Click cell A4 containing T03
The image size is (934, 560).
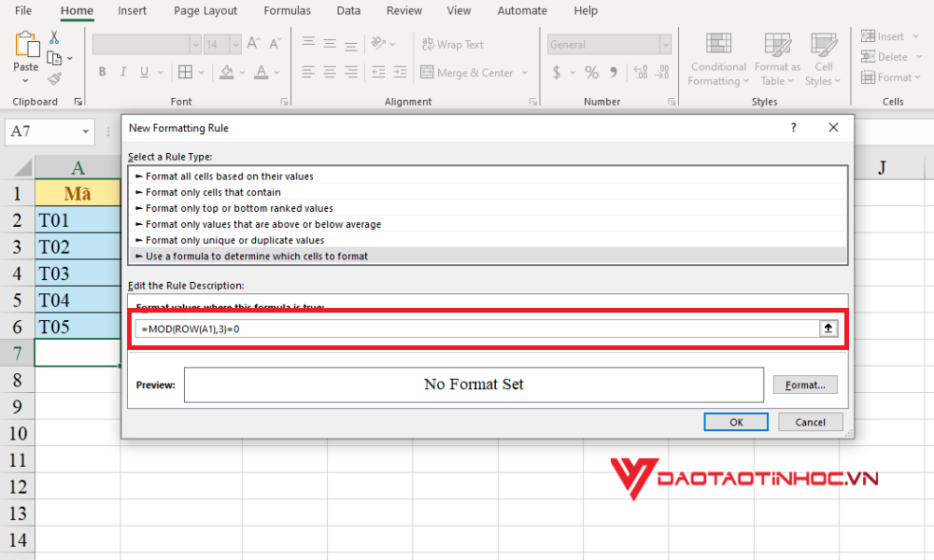(x=78, y=273)
